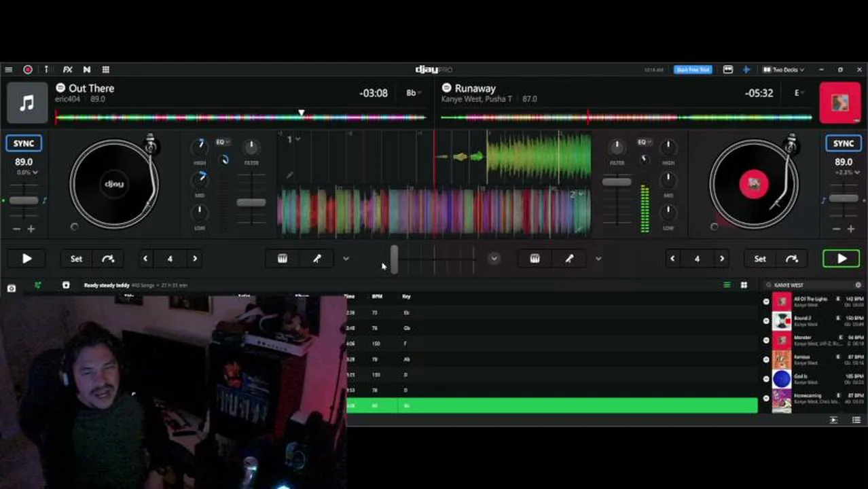Click the library camera/photo source icon
This screenshot has width=868, height=489.
click(12, 288)
